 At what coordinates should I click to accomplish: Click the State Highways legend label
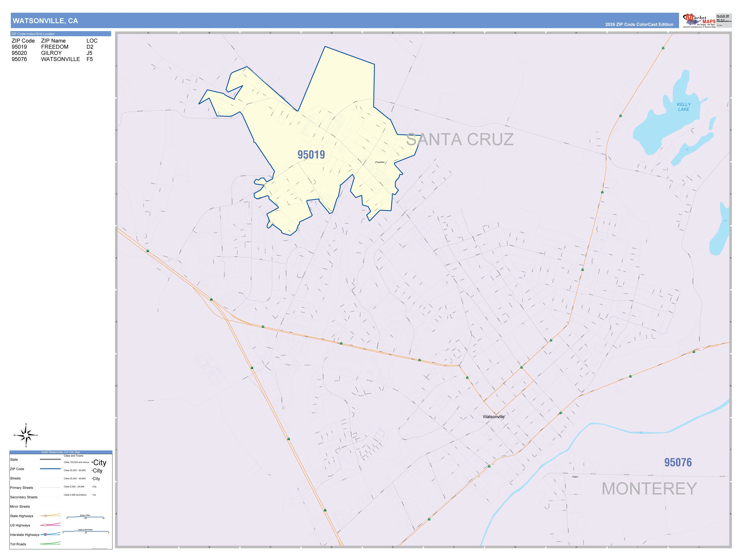point(22,516)
